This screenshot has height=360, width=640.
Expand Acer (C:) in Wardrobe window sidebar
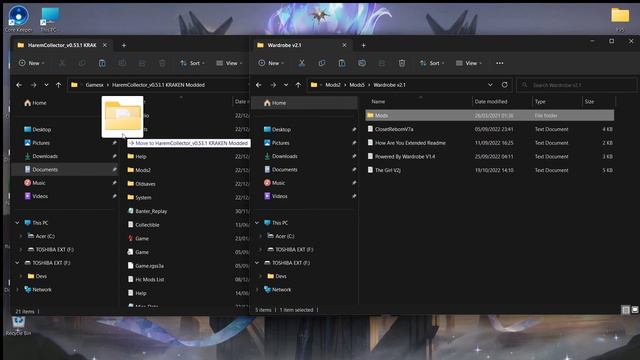[260, 236]
